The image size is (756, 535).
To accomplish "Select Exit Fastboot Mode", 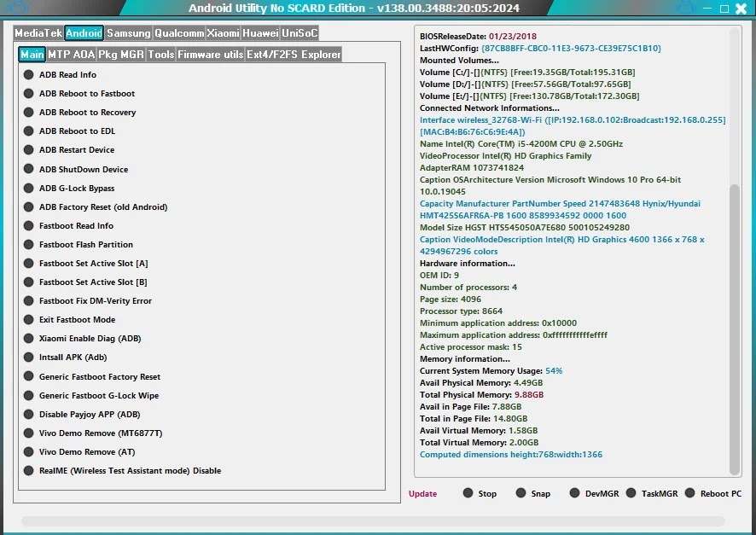I will [x=29, y=320].
